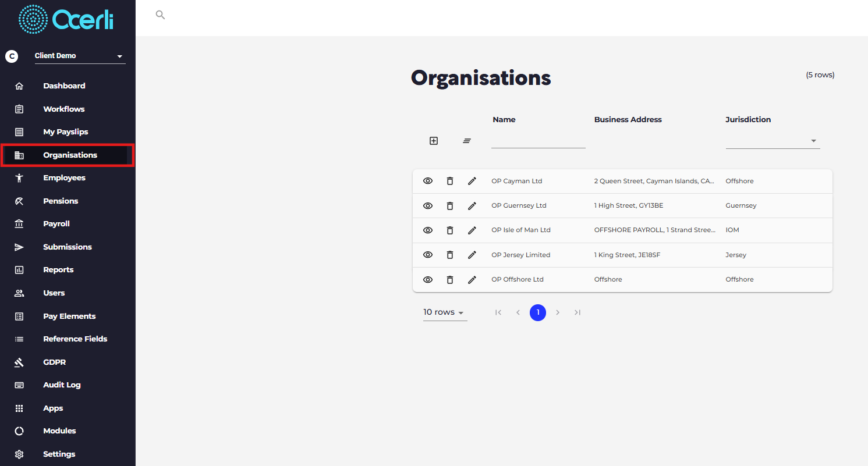
Task: Edit OP Cayman Ltd with pencil icon
Action: click(x=472, y=181)
